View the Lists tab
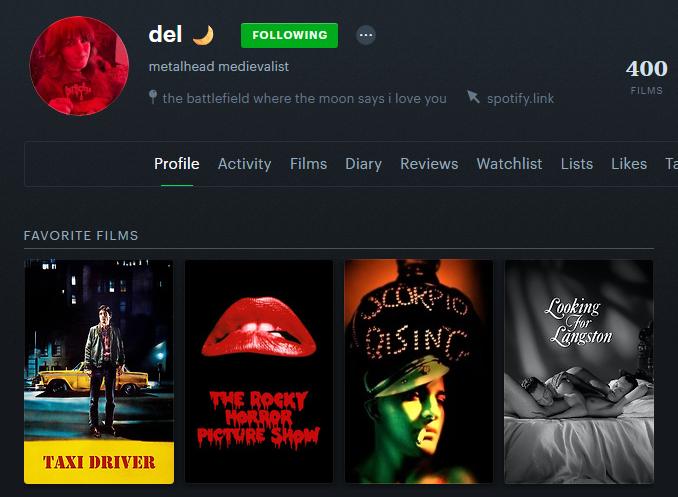This screenshot has height=497, width=678. [576, 164]
